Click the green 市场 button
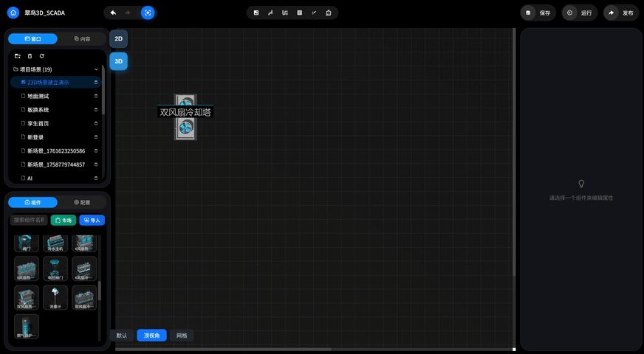 coord(64,221)
